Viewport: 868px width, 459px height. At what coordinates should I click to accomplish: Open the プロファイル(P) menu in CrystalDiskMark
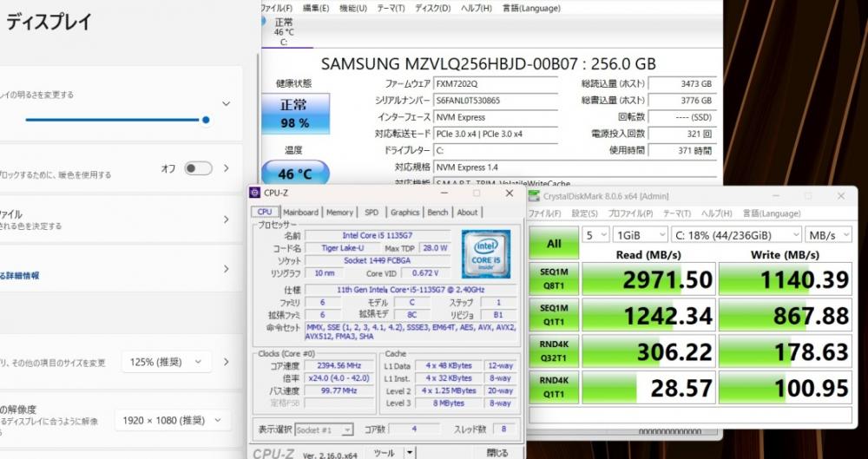click(x=630, y=213)
